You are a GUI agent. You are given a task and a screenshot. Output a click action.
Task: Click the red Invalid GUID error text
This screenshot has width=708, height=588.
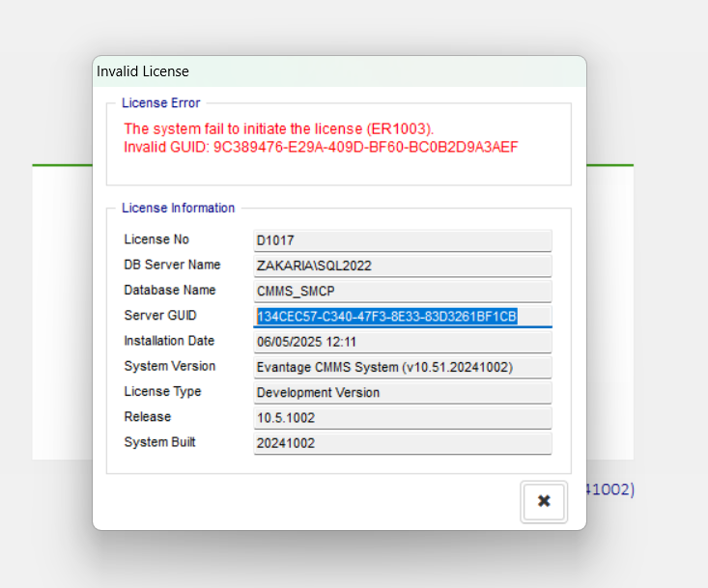click(x=321, y=147)
